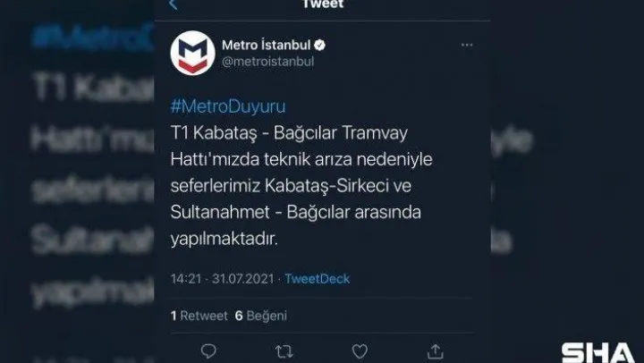Image resolution: width=644 pixels, height=363 pixels.
Task: Click the Tweet header title
Action: (323, 4)
